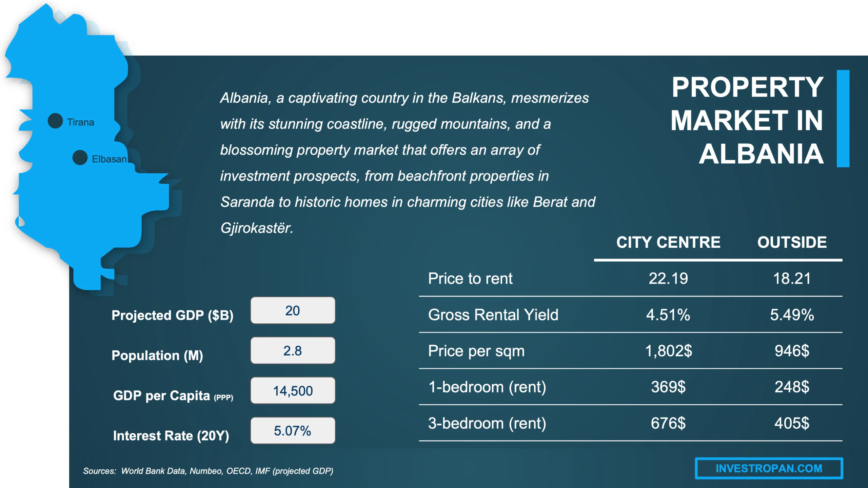This screenshot has height=488, width=868.
Task: Select the Projected GDP value box
Action: [x=293, y=310]
